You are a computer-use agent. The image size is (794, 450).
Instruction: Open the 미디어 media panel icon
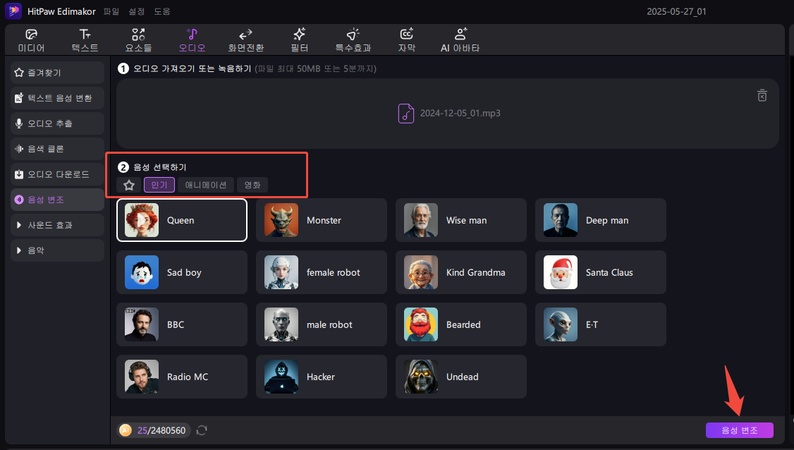click(x=31, y=34)
